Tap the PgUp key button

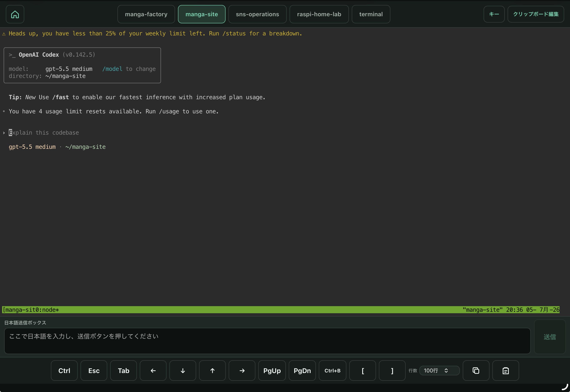(x=272, y=371)
